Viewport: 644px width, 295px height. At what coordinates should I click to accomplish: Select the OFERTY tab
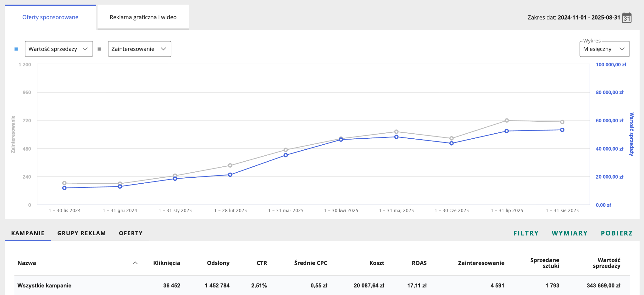(x=131, y=233)
